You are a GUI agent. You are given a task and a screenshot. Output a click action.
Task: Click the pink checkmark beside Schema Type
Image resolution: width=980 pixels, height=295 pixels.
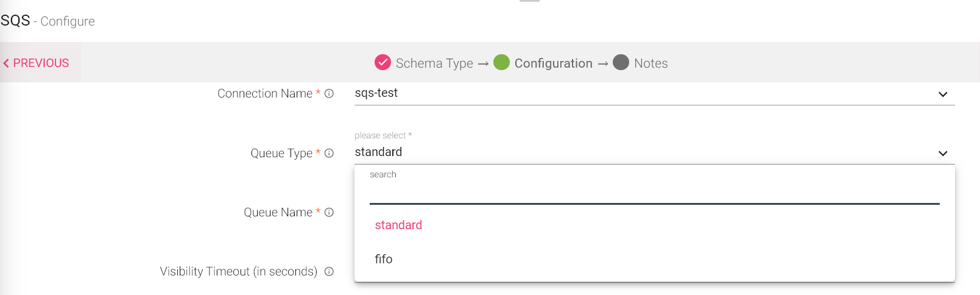click(x=382, y=63)
